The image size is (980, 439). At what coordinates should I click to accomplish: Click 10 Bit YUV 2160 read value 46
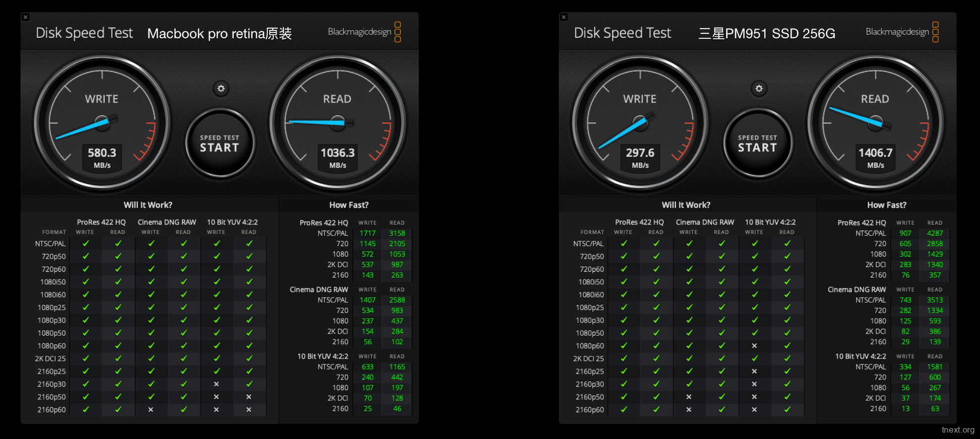point(397,409)
